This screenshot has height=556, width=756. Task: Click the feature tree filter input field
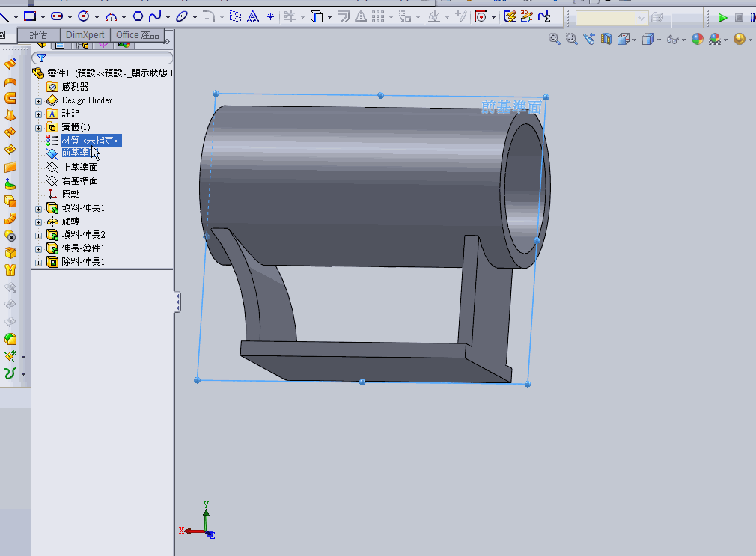click(x=103, y=58)
